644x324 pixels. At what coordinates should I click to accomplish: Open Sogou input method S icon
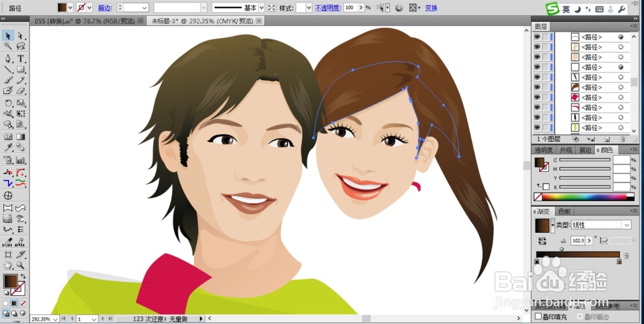coord(553,8)
